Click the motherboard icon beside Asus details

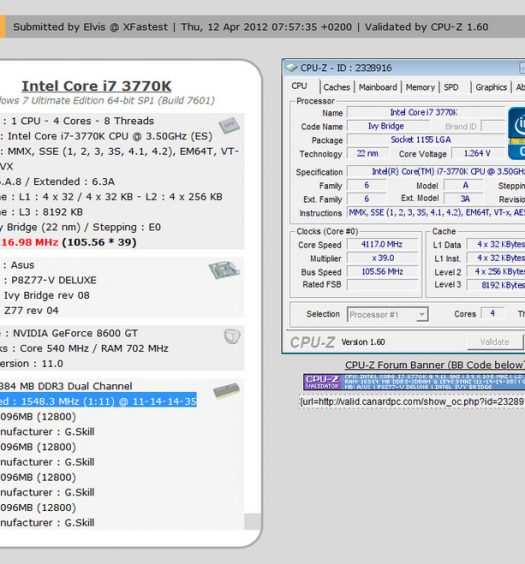coord(224,269)
